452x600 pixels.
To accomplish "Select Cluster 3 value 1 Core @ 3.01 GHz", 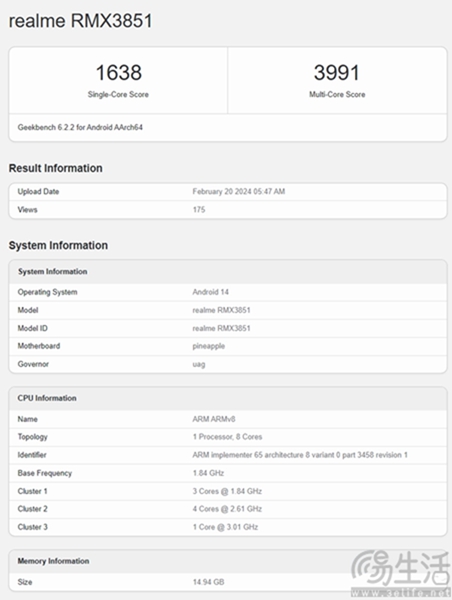I will [x=225, y=527].
